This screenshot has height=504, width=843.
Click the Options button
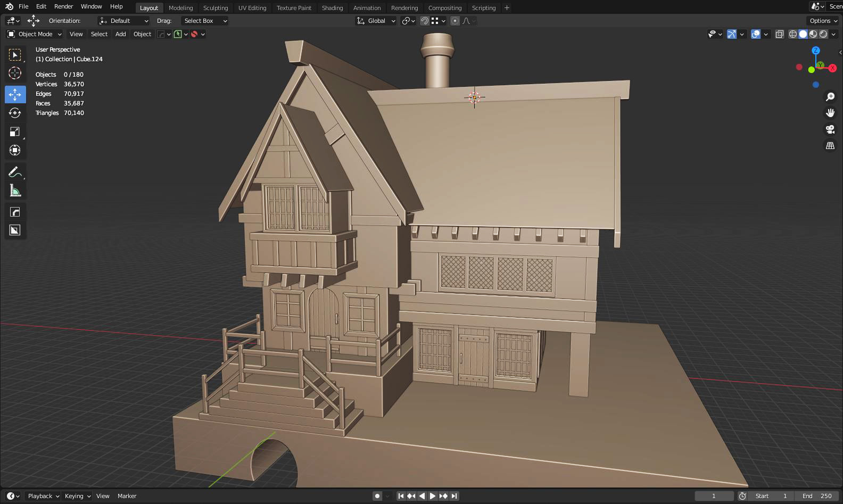(x=823, y=21)
